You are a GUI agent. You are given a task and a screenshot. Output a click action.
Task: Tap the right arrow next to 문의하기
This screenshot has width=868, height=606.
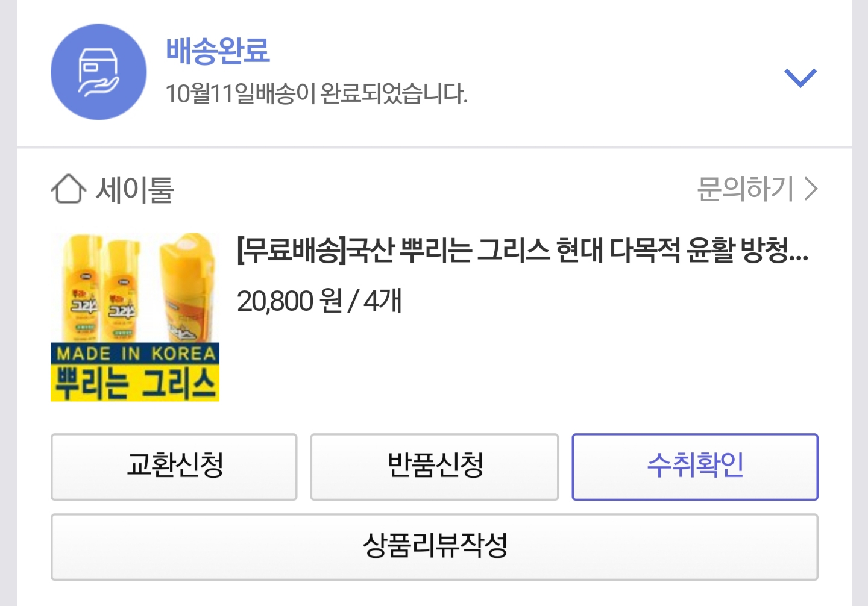pyautogui.click(x=811, y=189)
